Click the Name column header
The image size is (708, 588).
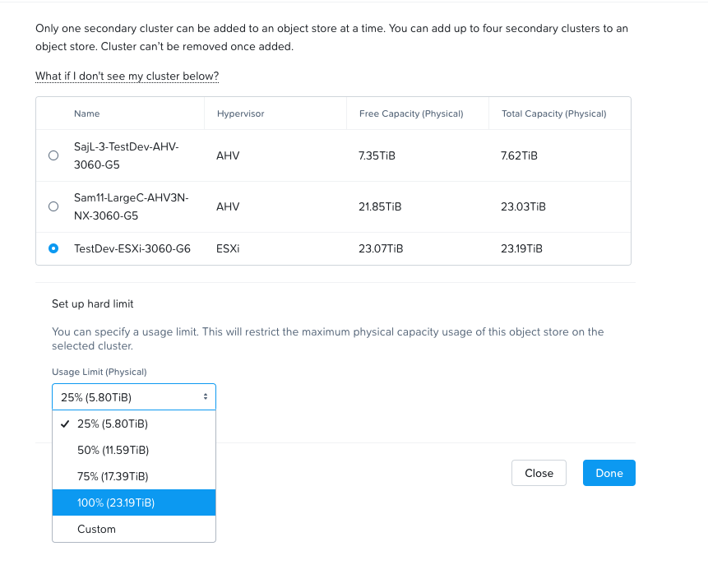point(86,113)
